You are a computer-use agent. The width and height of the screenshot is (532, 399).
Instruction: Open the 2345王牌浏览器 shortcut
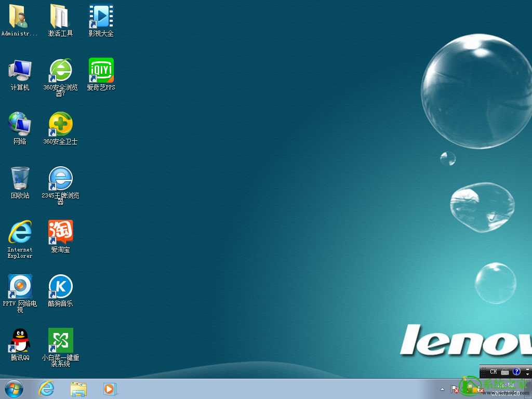[60, 179]
